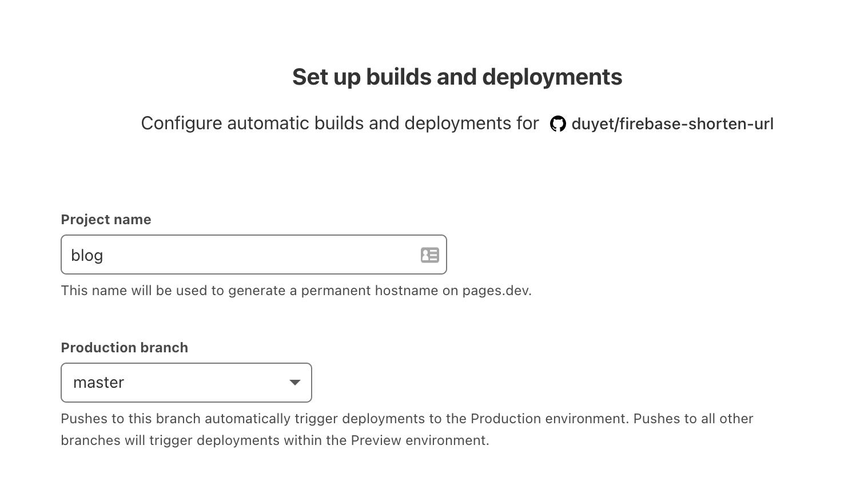Click the GitHub logo icon

[x=558, y=124]
